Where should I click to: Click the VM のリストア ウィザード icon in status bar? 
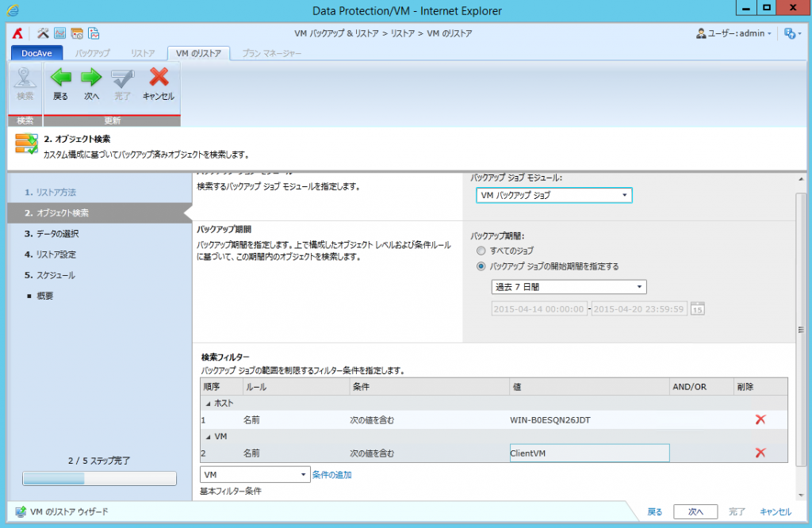20,512
